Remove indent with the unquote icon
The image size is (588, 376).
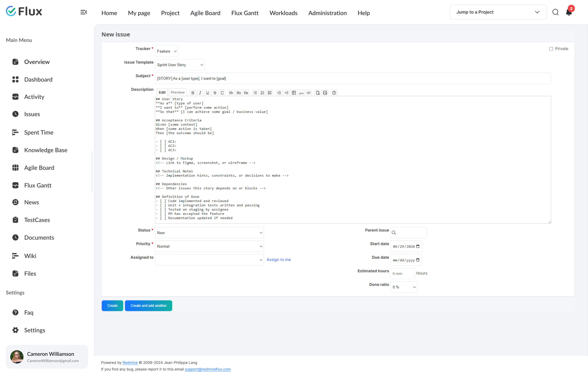tap(286, 93)
